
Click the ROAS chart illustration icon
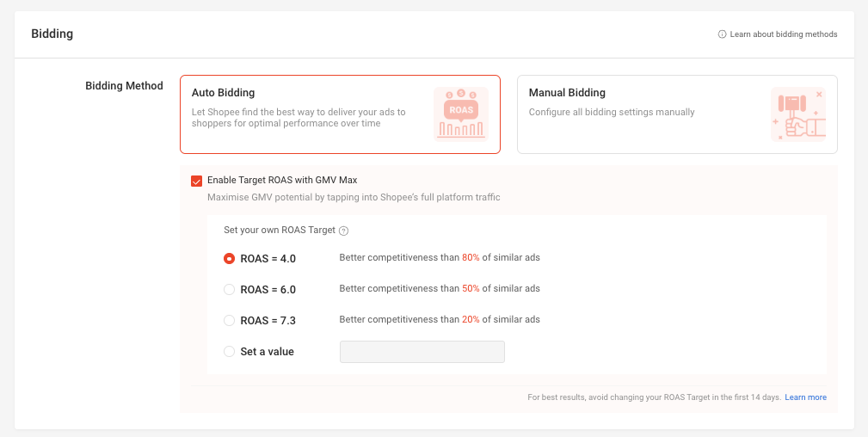[461, 114]
